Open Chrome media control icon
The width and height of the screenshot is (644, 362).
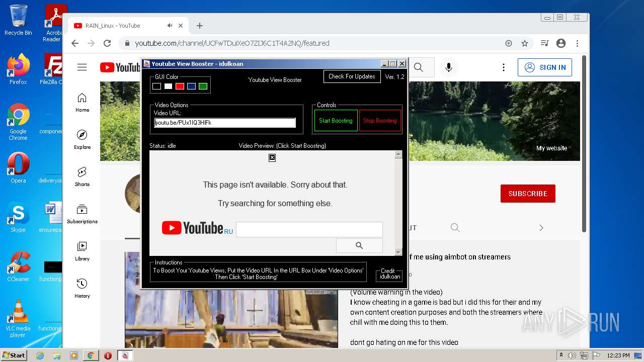tap(544, 43)
